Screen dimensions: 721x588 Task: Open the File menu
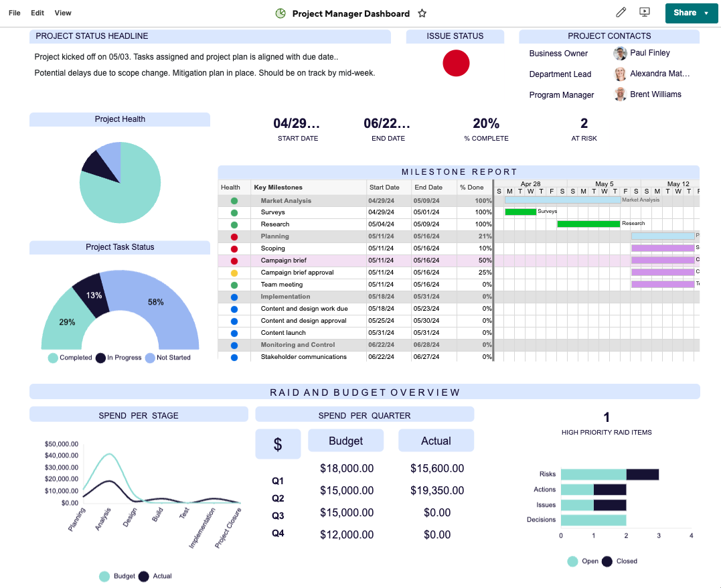click(x=14, y=13)
